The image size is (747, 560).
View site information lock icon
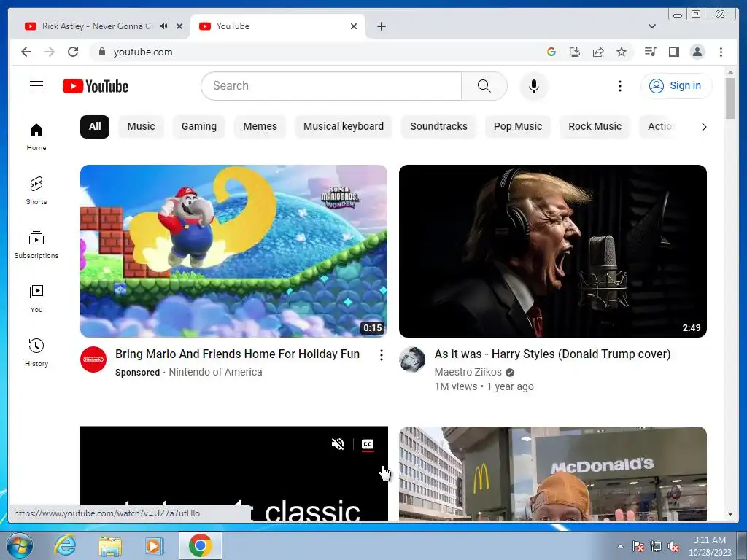(101, 52)
